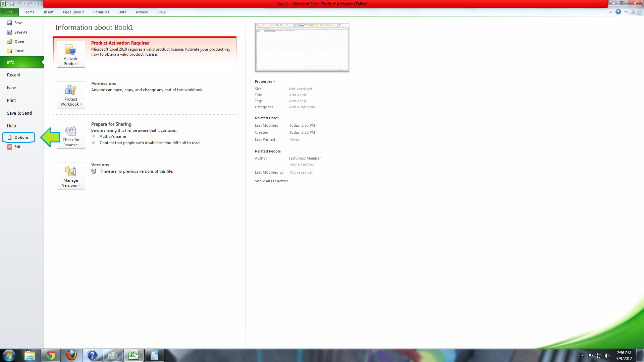Show hidden system tray icons
This screenshot has width=644, height=362.
583,356
